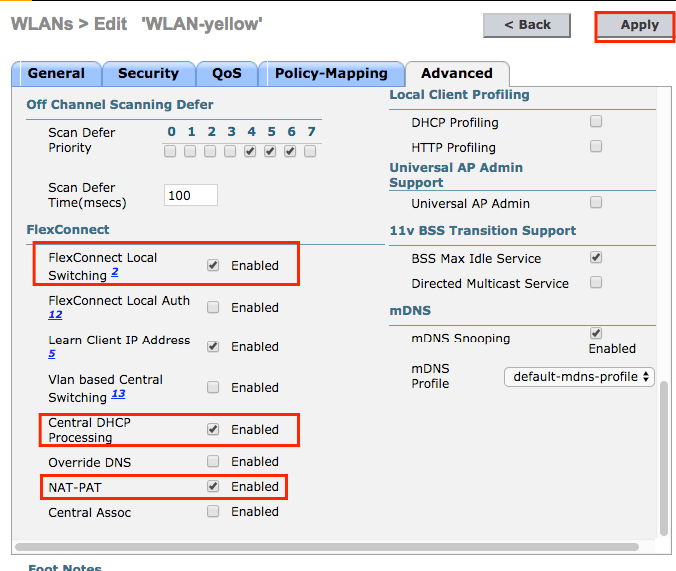The height and width of the screenshot is (571, 676).
Task: Click the Scan Defer Time input field
Action: (191, 195)
